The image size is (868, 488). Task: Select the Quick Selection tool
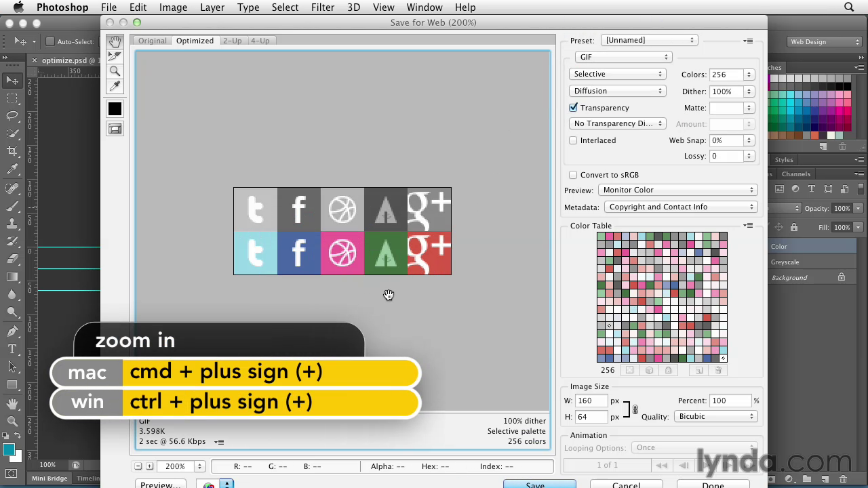tap(12, 134)
